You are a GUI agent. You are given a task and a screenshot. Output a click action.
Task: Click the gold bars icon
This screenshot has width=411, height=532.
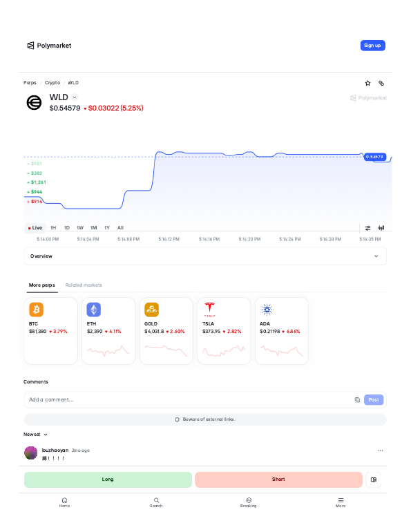point(151,310)
